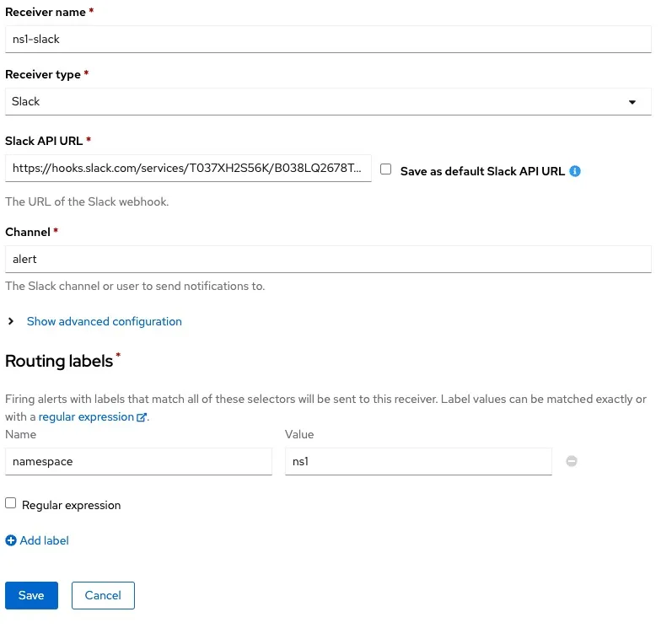Remove the namespace routing label row
The width and height of the screenshot is (672, 628).
tap(571, 461)
